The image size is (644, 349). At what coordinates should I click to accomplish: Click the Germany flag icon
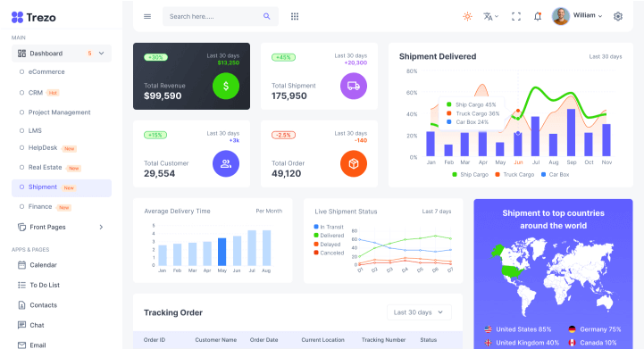coord(572,329)
